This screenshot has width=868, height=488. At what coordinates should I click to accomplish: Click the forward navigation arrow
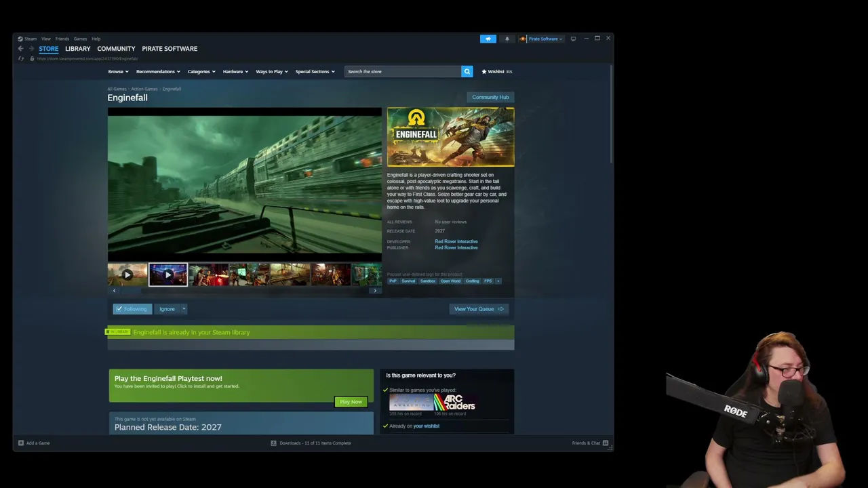pyautogui.click(x=31, y=49)
